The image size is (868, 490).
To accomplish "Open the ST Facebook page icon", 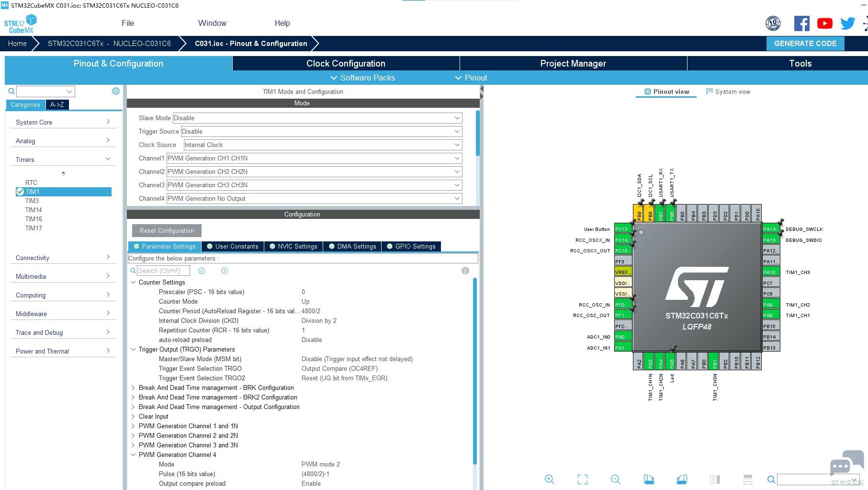I will pos(802,23).
